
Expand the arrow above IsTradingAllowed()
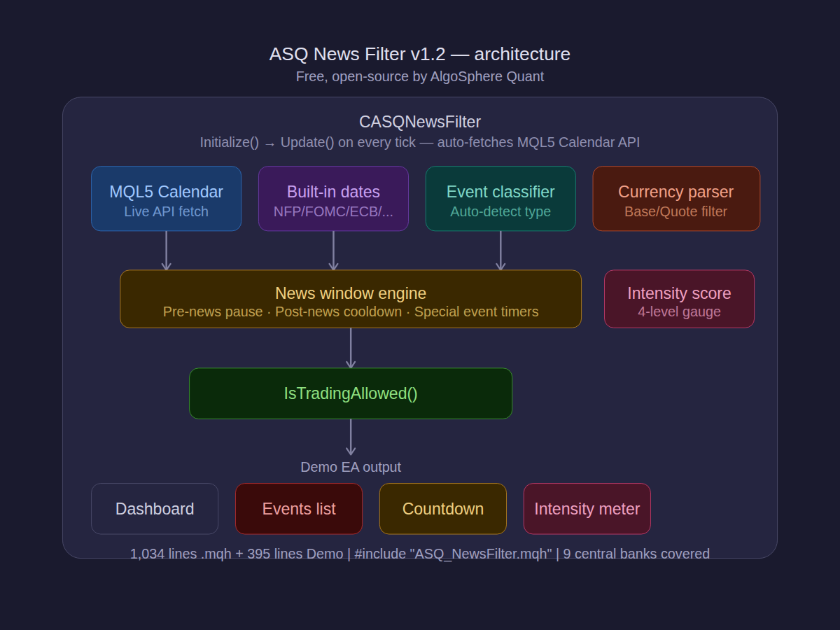pyautogui.click(x=351, y=348)
